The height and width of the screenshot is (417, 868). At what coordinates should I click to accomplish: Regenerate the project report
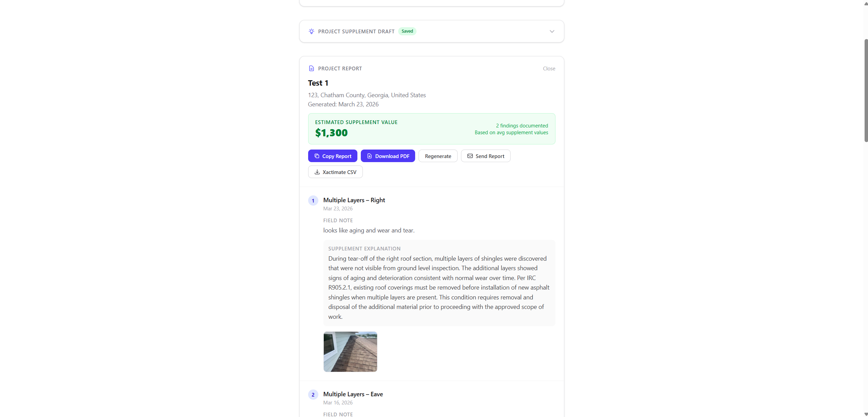tap(438, 156)
